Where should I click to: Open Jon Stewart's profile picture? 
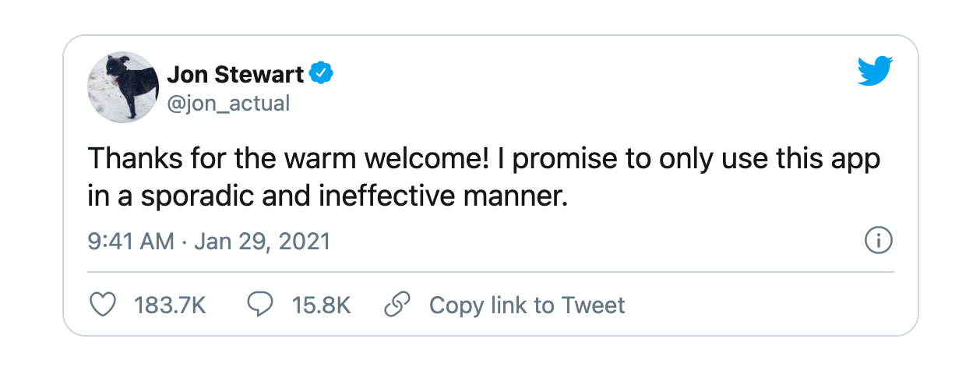click(x=123, y=87)
